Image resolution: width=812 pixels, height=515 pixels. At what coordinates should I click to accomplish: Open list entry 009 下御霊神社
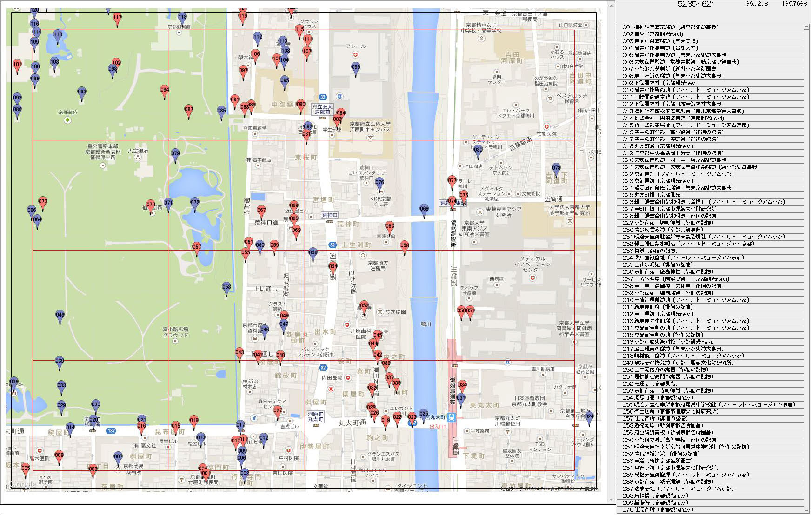[711, 83]
